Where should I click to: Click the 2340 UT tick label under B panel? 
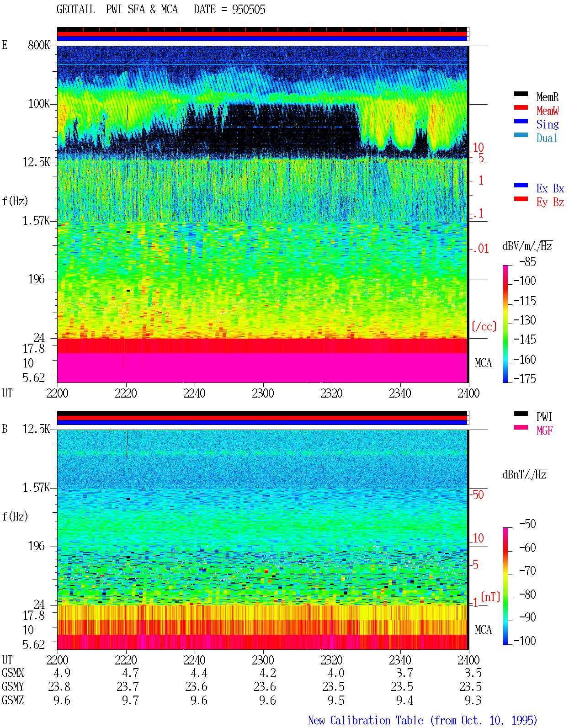click(400, 660)
